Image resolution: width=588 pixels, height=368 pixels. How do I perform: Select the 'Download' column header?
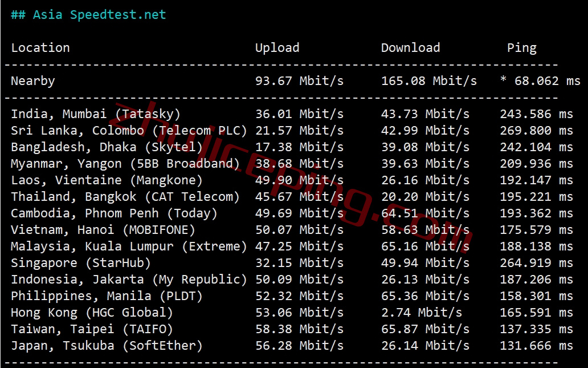[x=410, y=48]
